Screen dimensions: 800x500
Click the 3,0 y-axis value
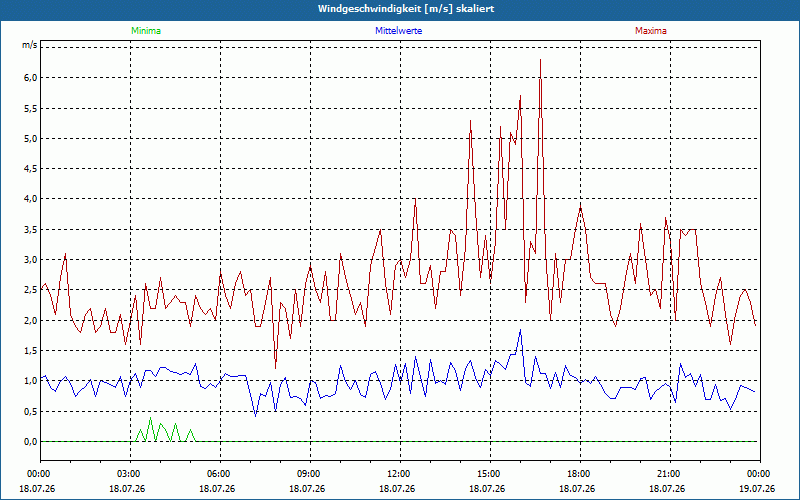pos(31,260)
